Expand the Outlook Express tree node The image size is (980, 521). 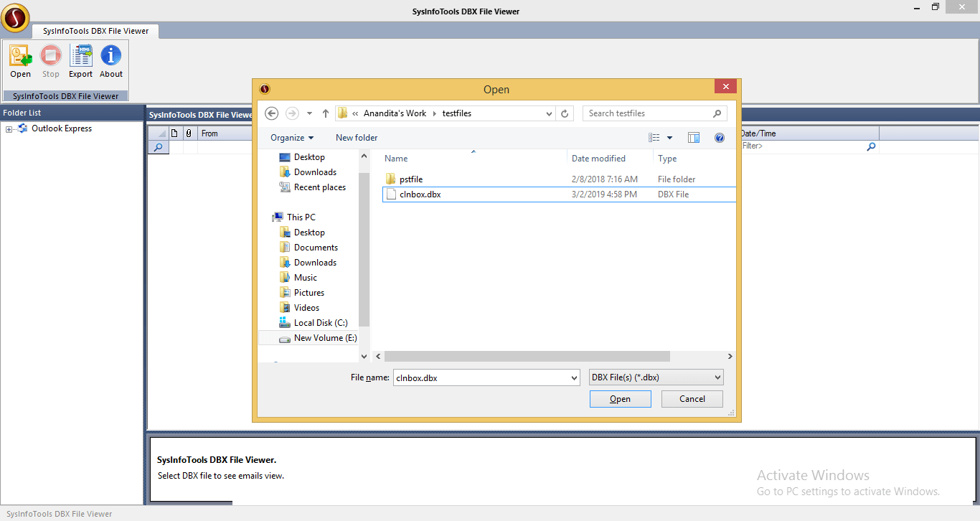pos(9,129)
